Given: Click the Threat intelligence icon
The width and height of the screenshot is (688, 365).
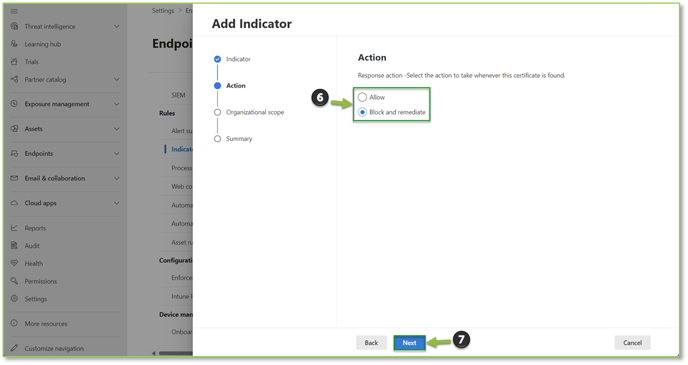Looking at the screenshot, I should pyautogui.click(x=14, y=26).
